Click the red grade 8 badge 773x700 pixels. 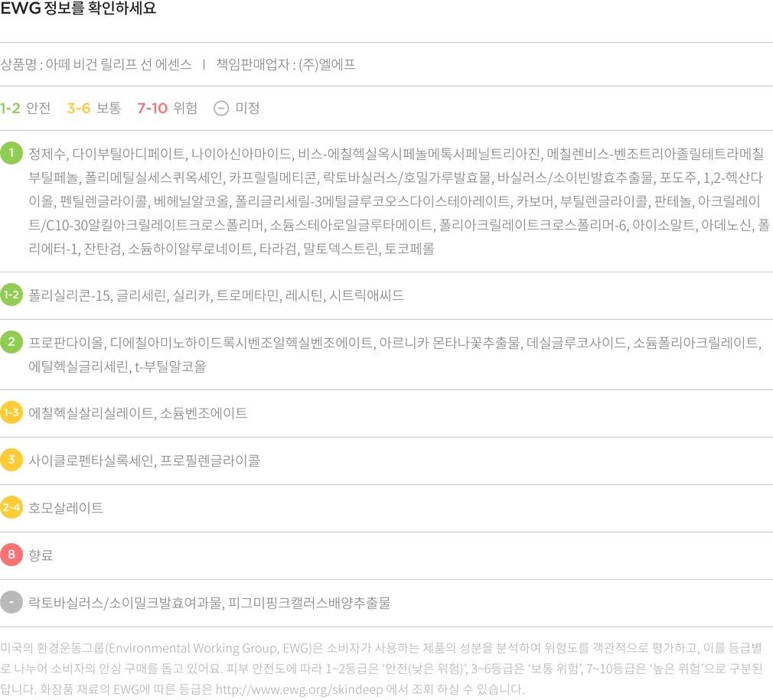[11, 555]
